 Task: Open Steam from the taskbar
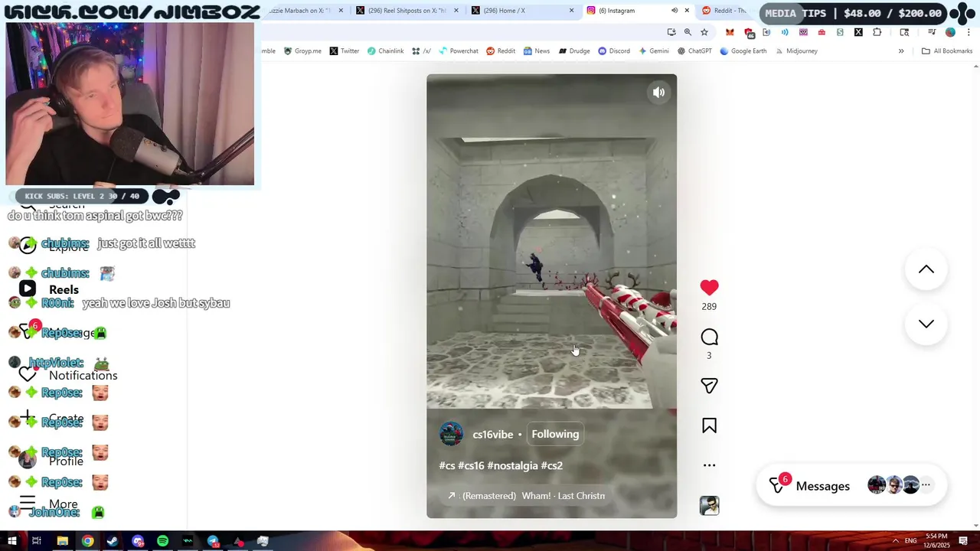click(x=113, y=541)
